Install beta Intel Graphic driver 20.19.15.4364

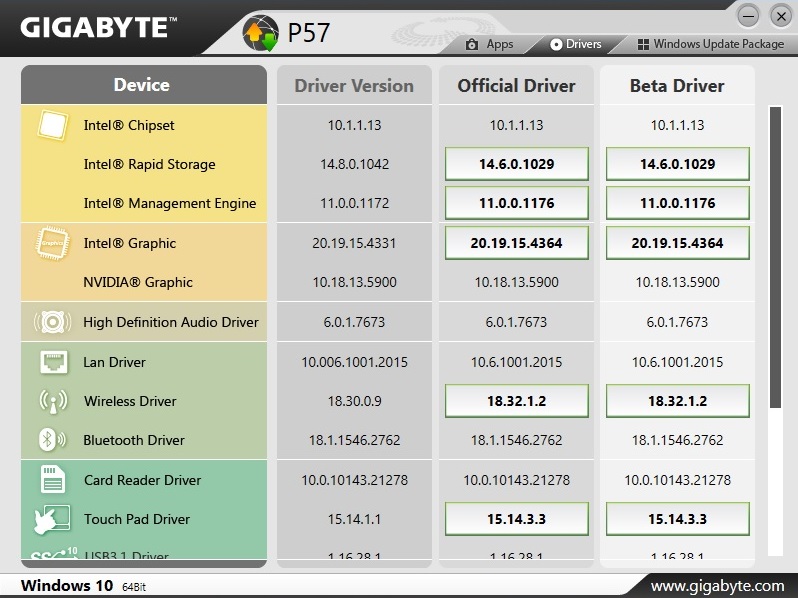(677, 243)
